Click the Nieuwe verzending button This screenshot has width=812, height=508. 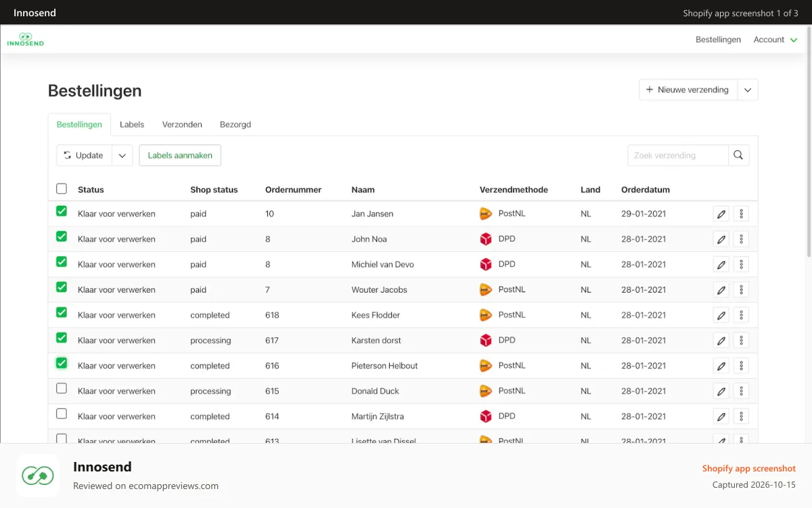tap(688, 89)
